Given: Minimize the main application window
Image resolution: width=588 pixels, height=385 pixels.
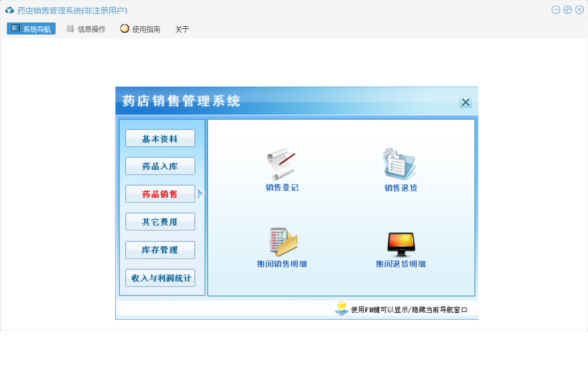Looking at the screenshot, I should 556,10.
